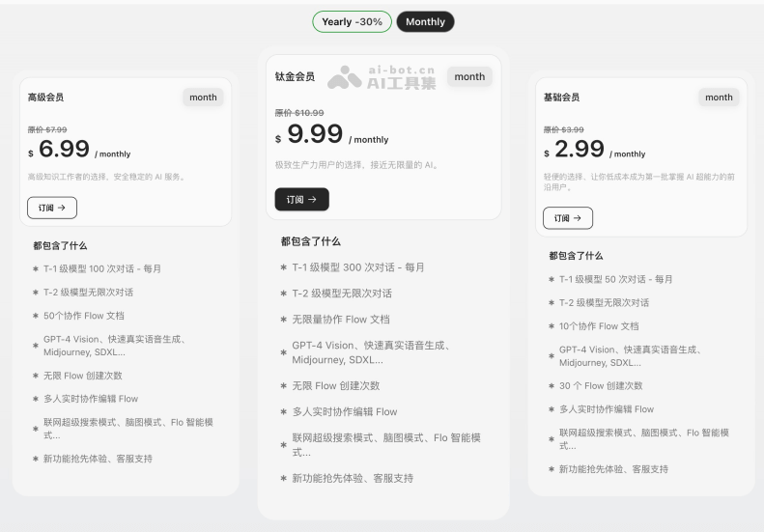Click 都包含了什么 heading under 基础会员
The height and width of the screenshot is (532, 764).
coord(576,256)
